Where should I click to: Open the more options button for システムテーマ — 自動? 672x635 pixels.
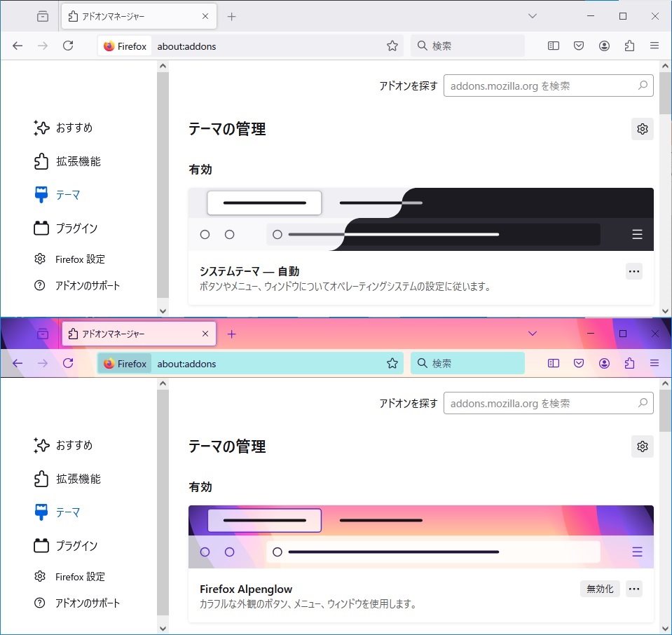(634, 271)
